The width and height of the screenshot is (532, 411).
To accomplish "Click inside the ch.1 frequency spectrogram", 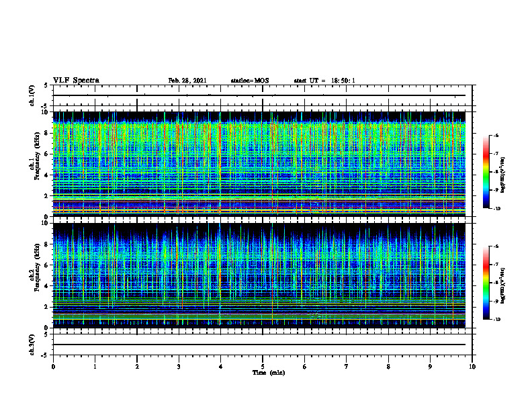I will point(259,164).
